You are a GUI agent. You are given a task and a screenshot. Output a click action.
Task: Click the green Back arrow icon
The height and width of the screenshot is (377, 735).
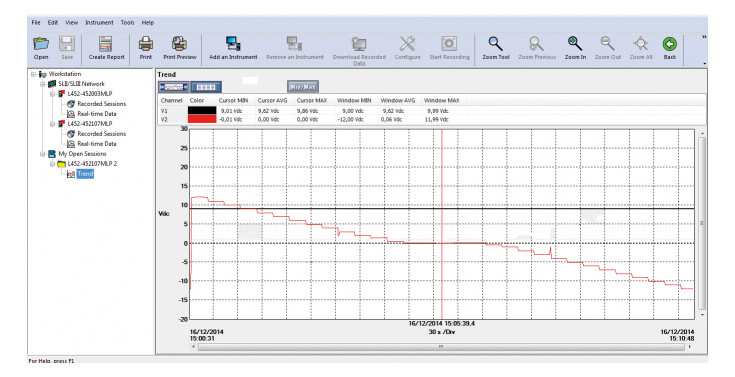[670, 44]
